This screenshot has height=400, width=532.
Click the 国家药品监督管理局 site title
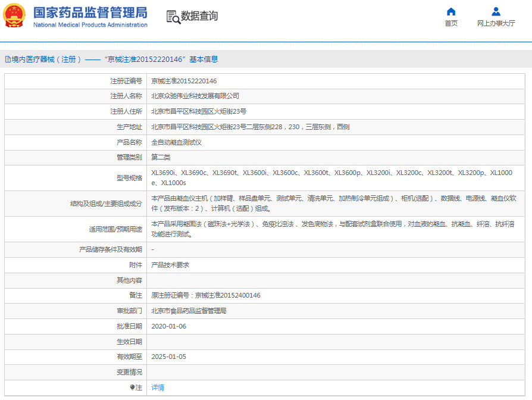click(x=90, y=12)
